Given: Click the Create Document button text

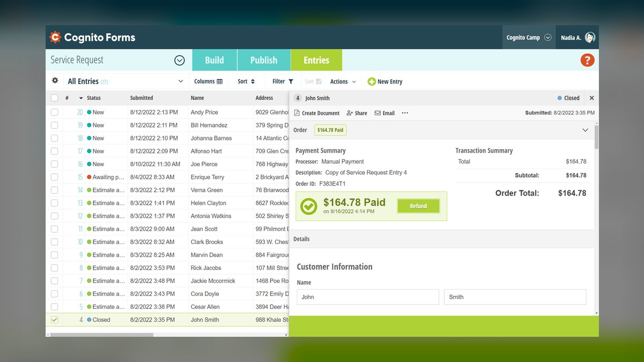Looking at the screenshot, I should (321, 113).
